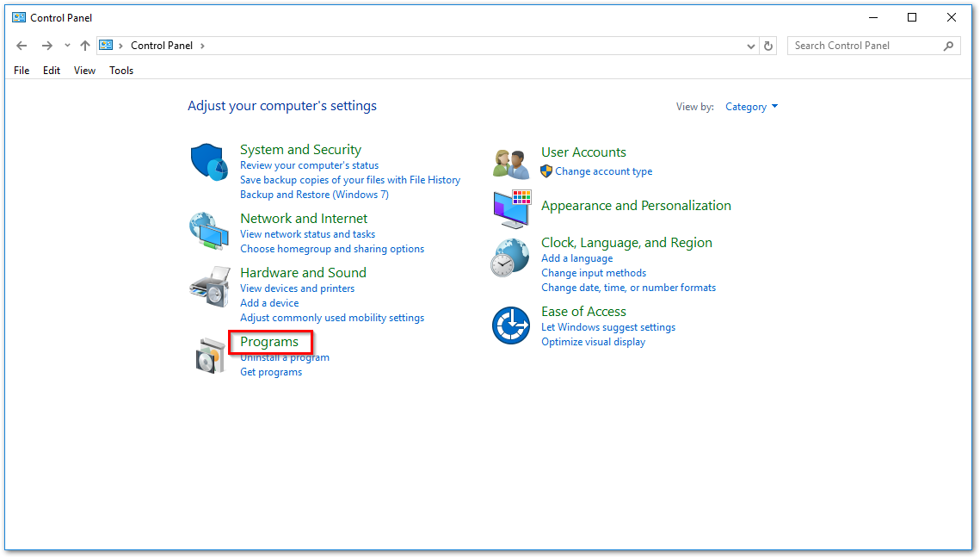Image resolution: width=980 pixels, height=558 pixels.
Task: Click the Clock, Language, and Region clock icon
Action: pos(510,257)
